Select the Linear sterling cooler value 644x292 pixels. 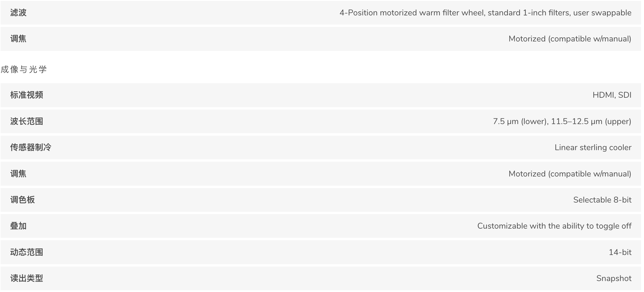click(x=593, y=147)
